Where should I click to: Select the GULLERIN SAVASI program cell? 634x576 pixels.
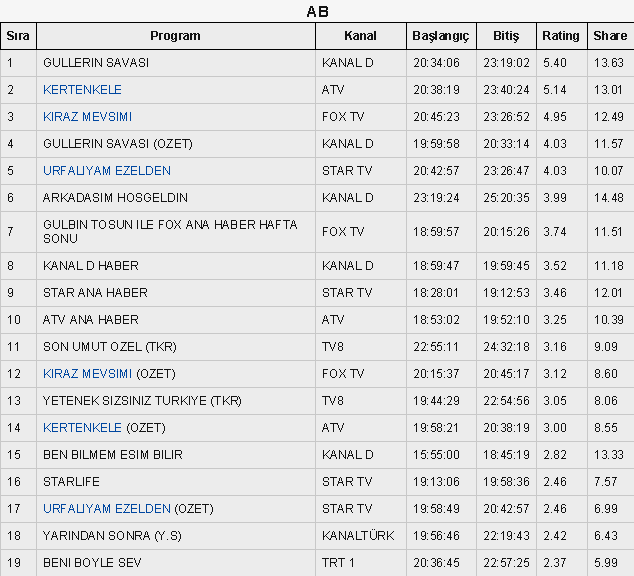tap(176, 63)
